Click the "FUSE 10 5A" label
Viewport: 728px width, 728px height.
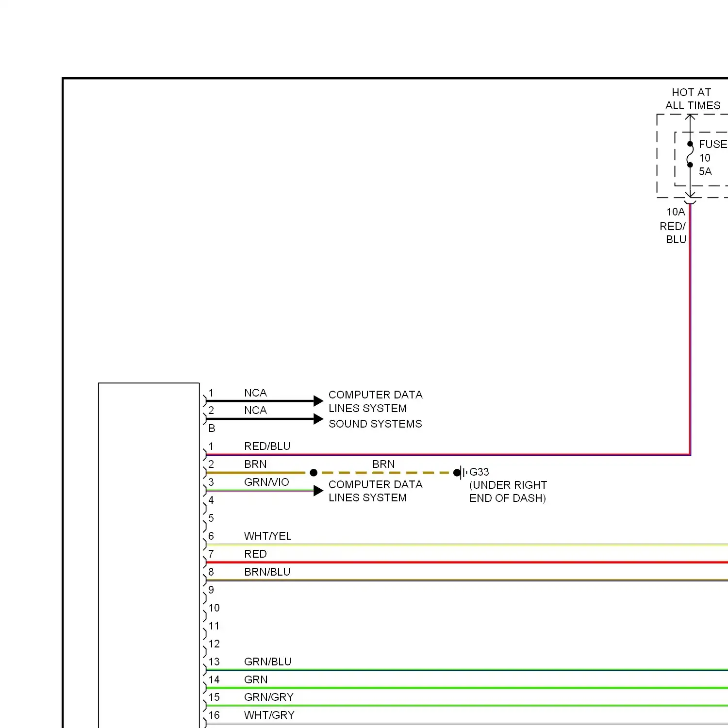713,158
